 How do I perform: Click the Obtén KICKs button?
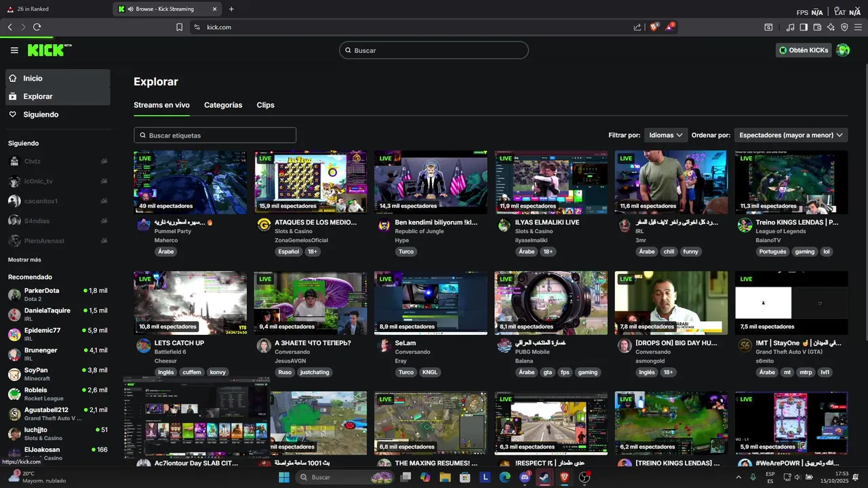tap(804, 50)
